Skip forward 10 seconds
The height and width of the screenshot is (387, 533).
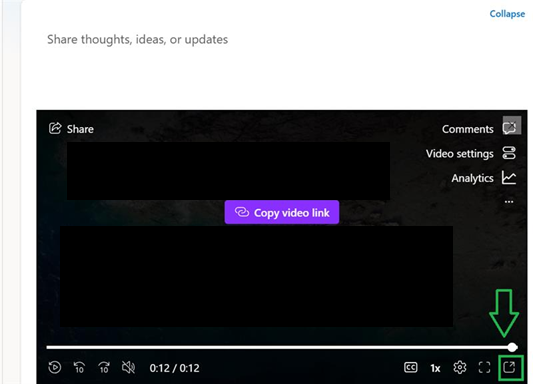pos(104,367)
